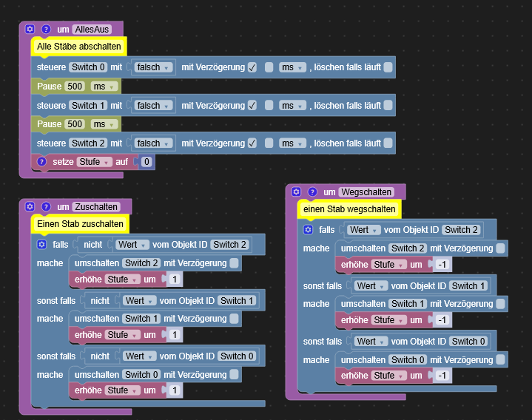
Task: Open the gear mutator on the Wegschalten function
Action: click(x=296, y=192)
